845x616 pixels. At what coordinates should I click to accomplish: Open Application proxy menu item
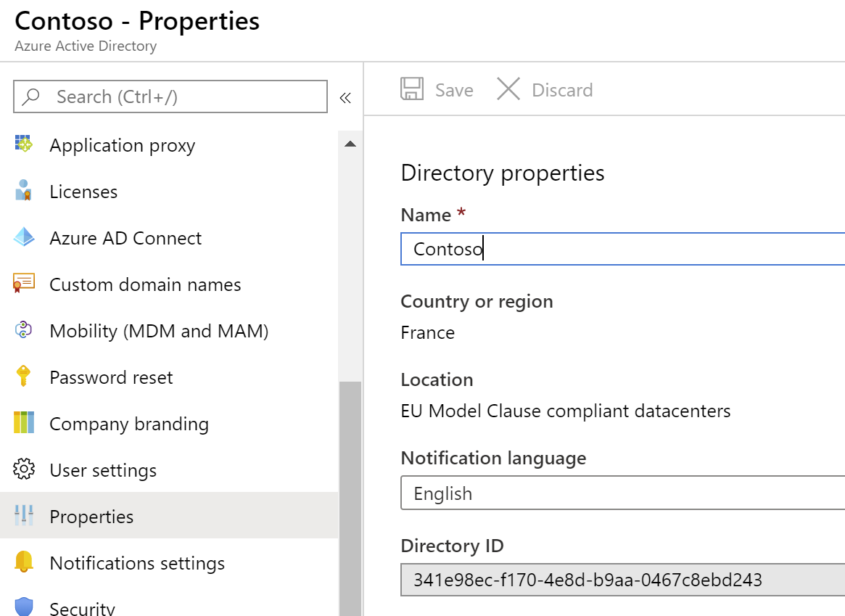169,145
